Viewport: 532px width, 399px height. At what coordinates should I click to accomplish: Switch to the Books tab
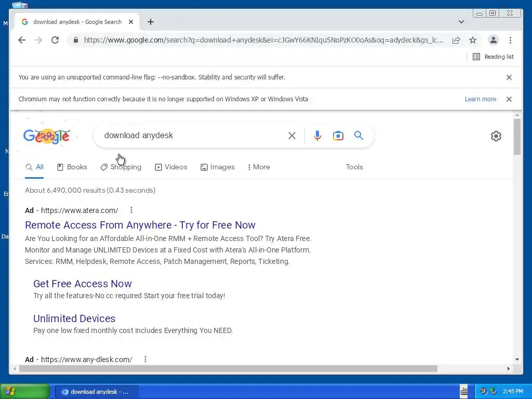(x=72, y=167)
